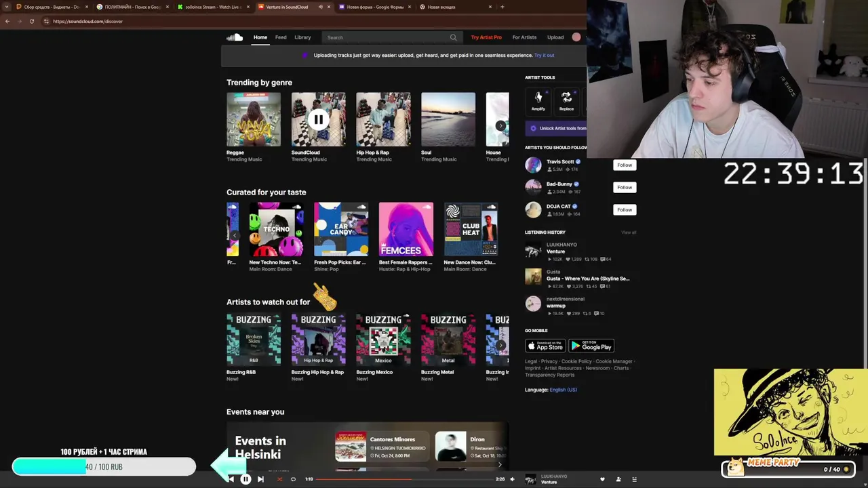Follow Travis Scott
This screenshot has height=488, width=868.
[625, 165]
